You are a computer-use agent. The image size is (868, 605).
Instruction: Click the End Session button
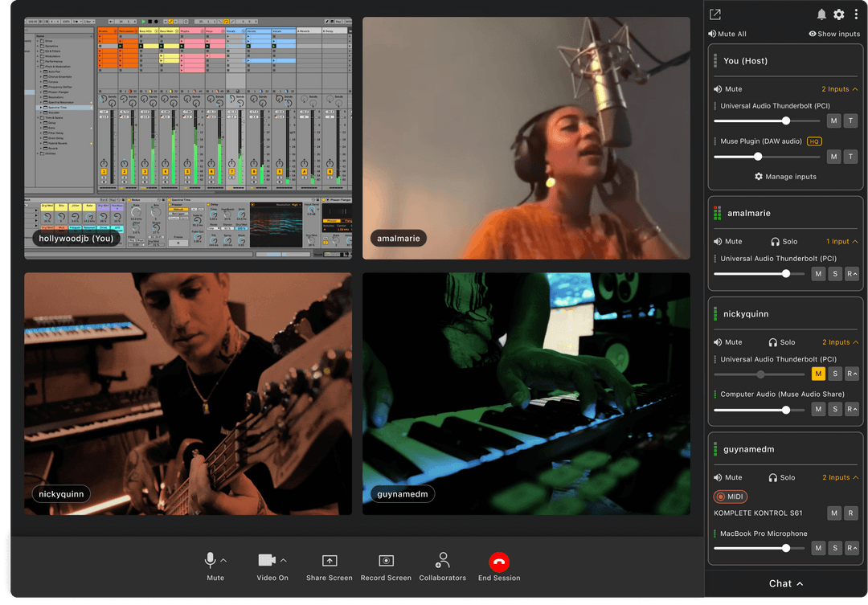499,562
